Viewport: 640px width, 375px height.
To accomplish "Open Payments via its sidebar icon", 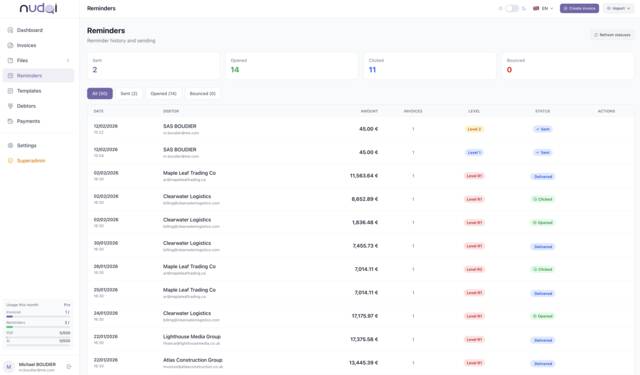I will pyautogui.click(x=11, y=121).
